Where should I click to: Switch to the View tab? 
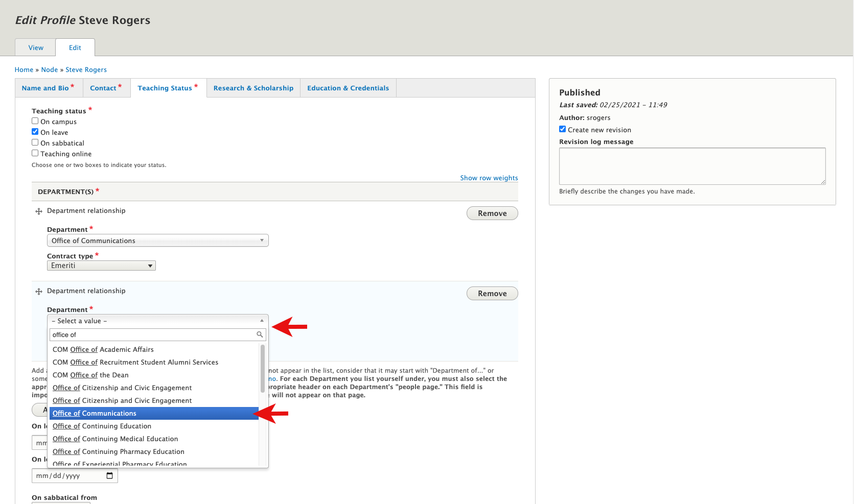[36, 47]
